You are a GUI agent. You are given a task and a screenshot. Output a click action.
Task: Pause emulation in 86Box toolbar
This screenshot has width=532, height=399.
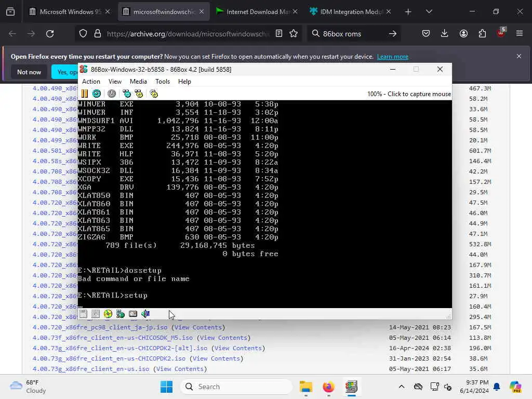point(85,94)
